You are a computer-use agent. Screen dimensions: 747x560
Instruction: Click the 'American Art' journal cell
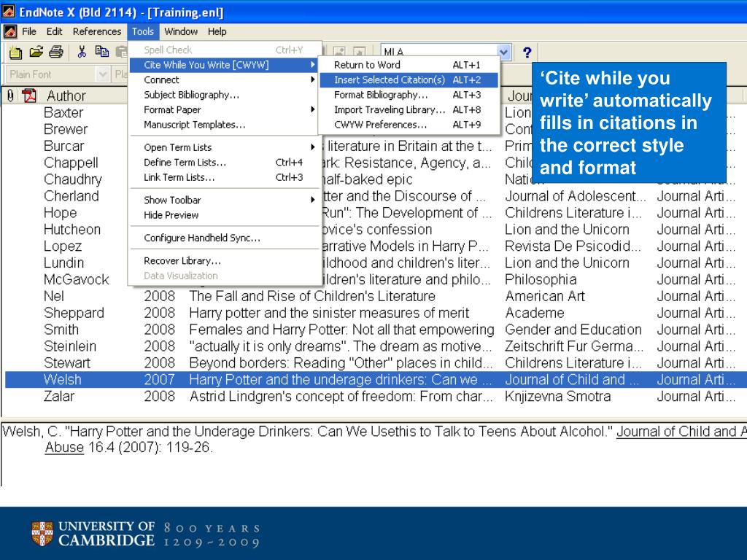pyautogui.click(x=544, y=296)
